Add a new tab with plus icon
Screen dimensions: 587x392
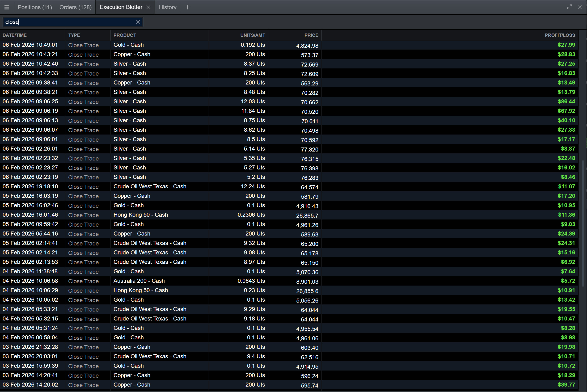coord(187,7)
